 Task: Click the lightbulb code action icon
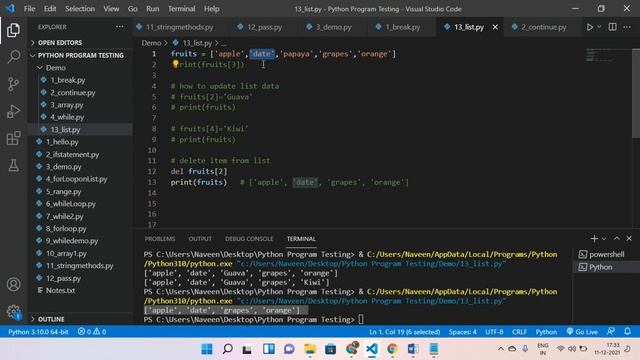(x=175, y=64)
